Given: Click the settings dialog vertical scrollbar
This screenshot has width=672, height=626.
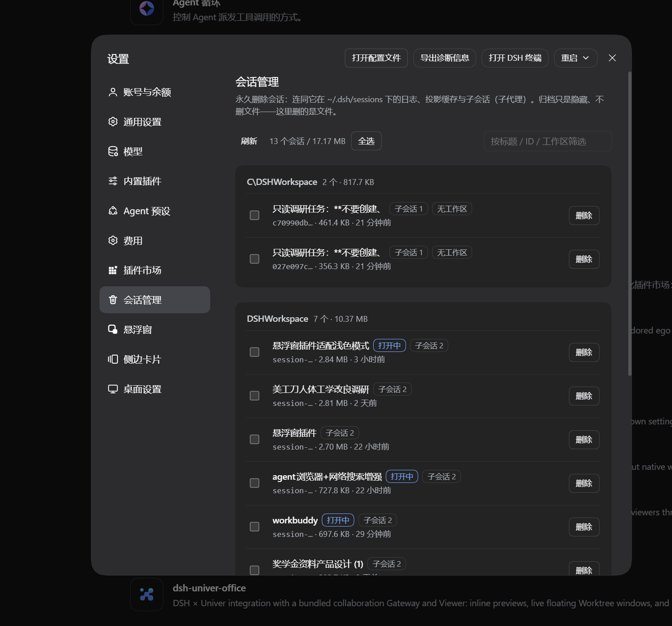Looking at the screenshot, I should (x=630, y=224).
